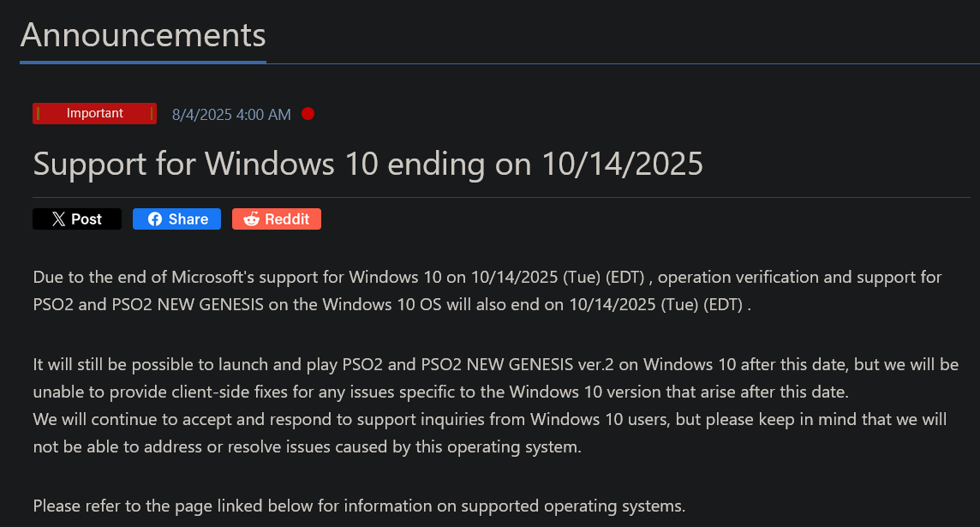Viewport: 980px width, 527px height.
Task: Open the Announcements section heading
Action: pyautogui.click(x=143, y=35)
